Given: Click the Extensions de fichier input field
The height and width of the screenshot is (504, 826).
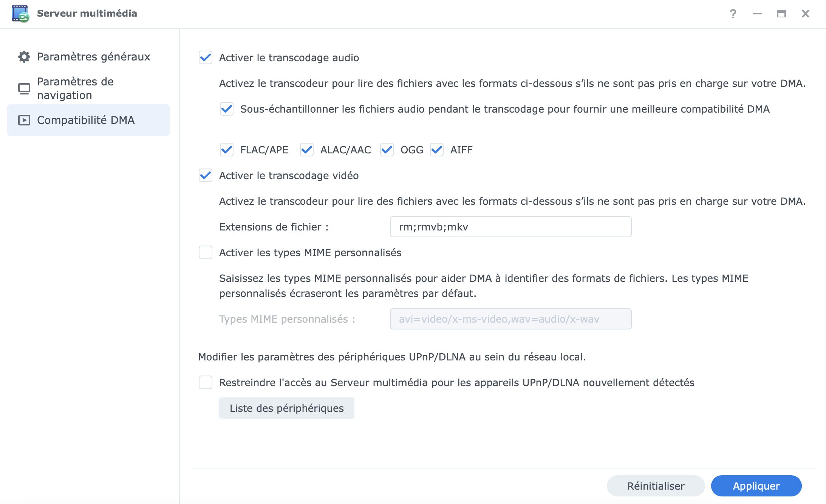Looking at the screenshot, I should tap(510, 227).
